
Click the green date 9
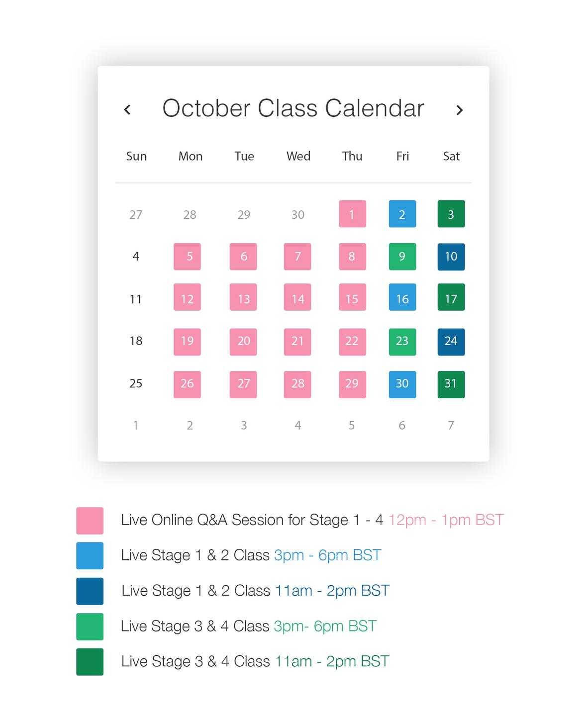click(402, 257)
